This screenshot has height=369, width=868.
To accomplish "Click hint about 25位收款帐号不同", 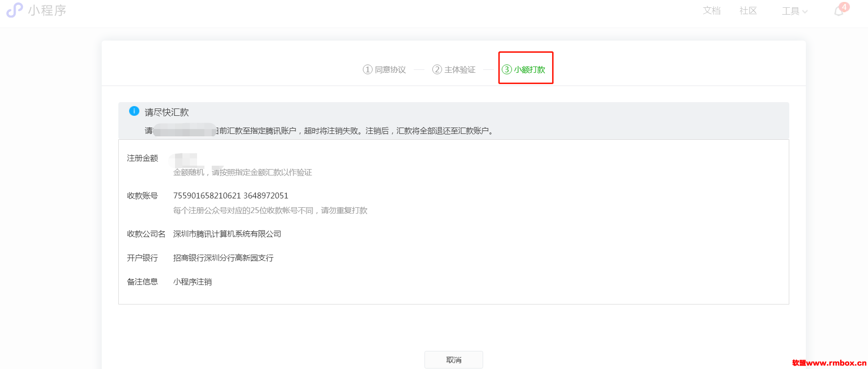I will [270, 210].
